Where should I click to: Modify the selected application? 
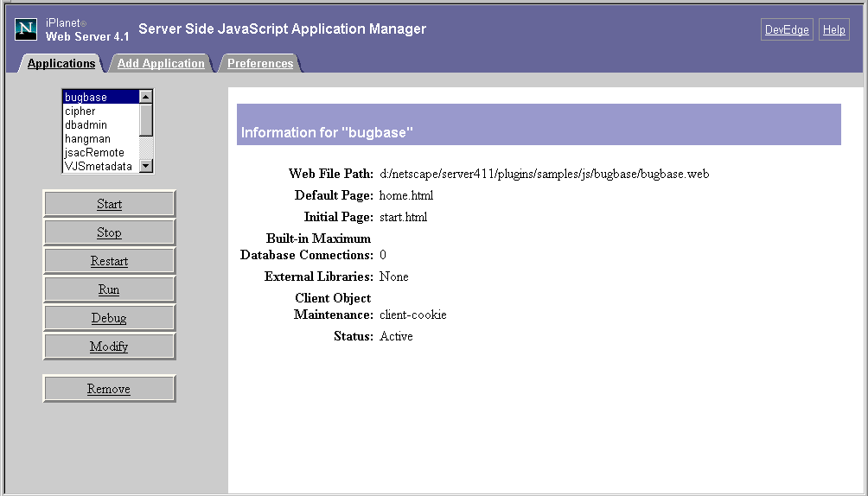109,347
